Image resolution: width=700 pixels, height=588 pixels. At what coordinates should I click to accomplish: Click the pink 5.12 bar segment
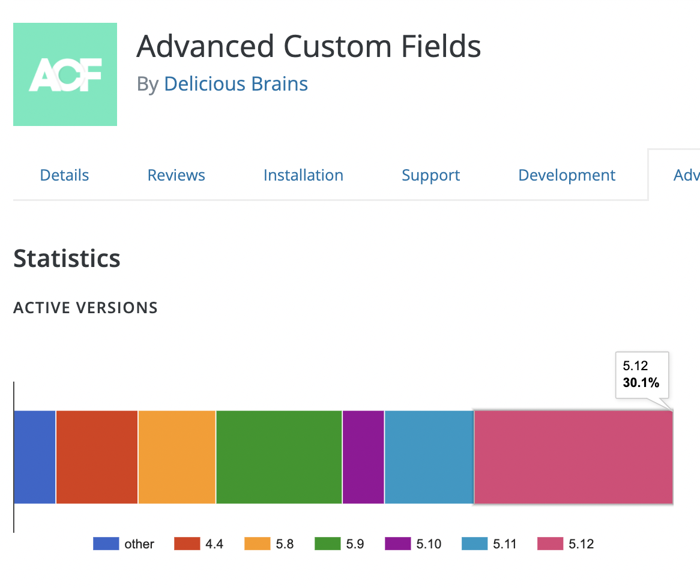[x=573, y=457]
